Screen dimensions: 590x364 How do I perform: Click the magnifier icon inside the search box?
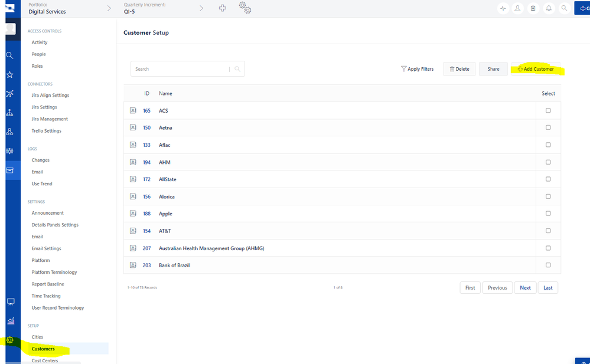coord(237,69)
